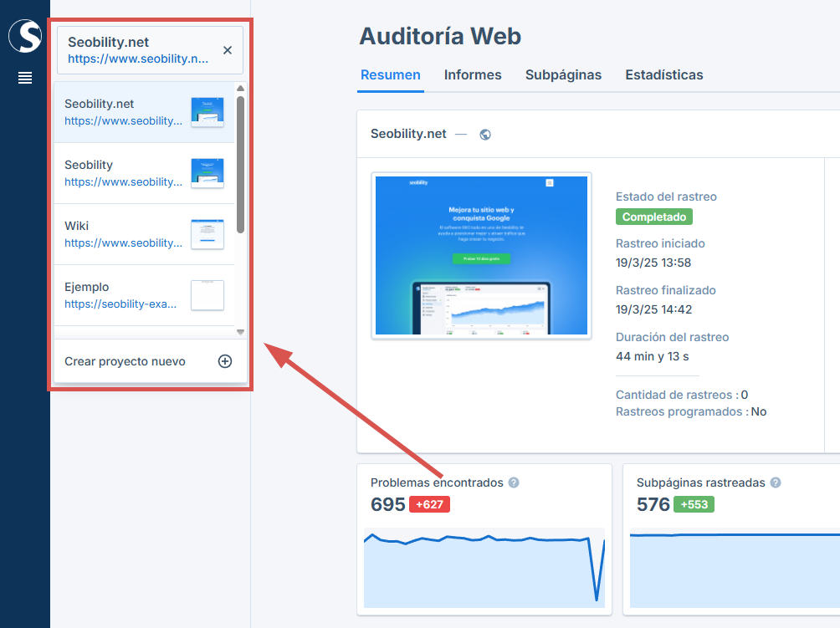Viewport: 840px width, 628px height.
Task: Open help icon for Problemas encontrados
Action: click(x=514, y=482)
